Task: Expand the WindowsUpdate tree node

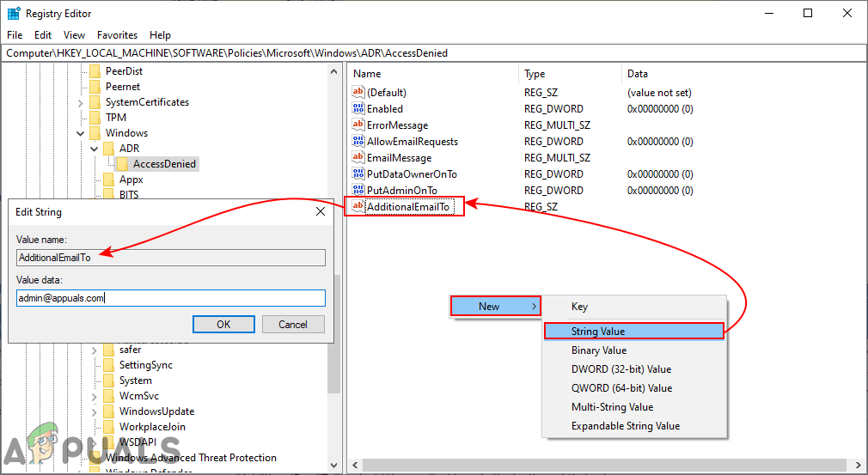Action: coord(95,412)
